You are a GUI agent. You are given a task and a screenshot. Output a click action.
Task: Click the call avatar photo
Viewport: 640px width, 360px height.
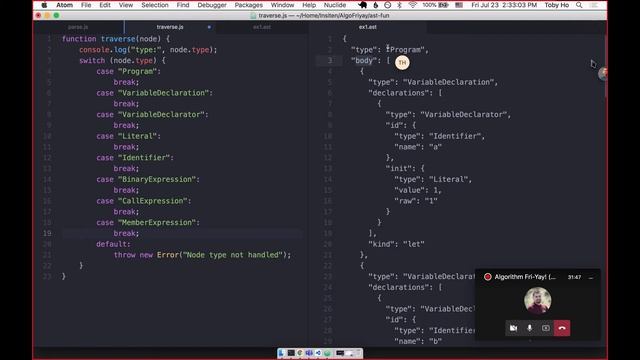tap(538, 301)
